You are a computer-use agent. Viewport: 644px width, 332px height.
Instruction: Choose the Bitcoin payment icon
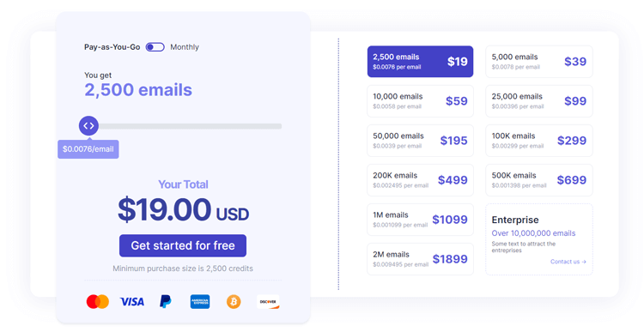pyautogui.click(x=234, y=302)
